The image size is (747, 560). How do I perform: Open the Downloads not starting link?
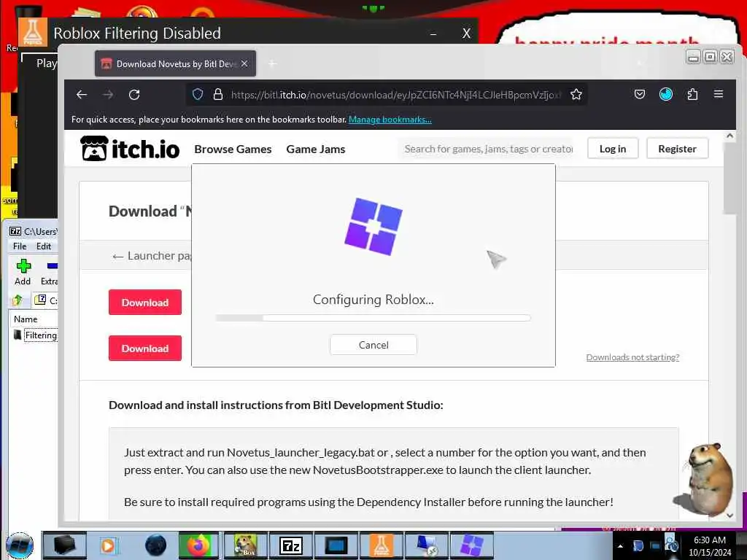coord(632,357)
